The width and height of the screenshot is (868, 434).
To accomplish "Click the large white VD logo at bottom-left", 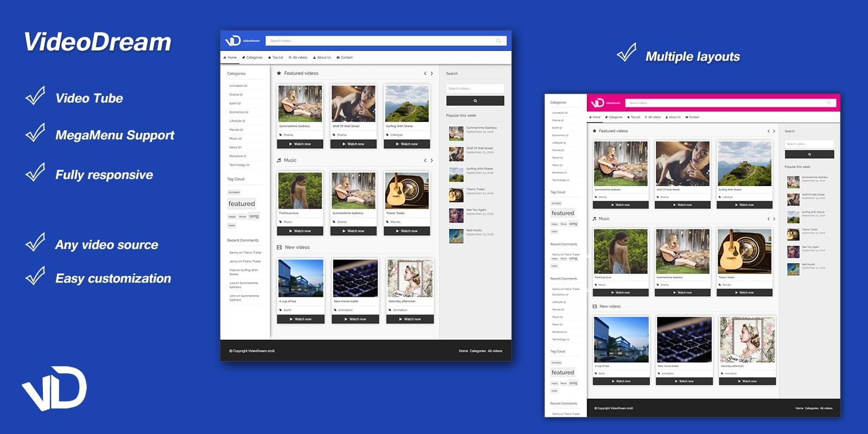I will 54,388.
